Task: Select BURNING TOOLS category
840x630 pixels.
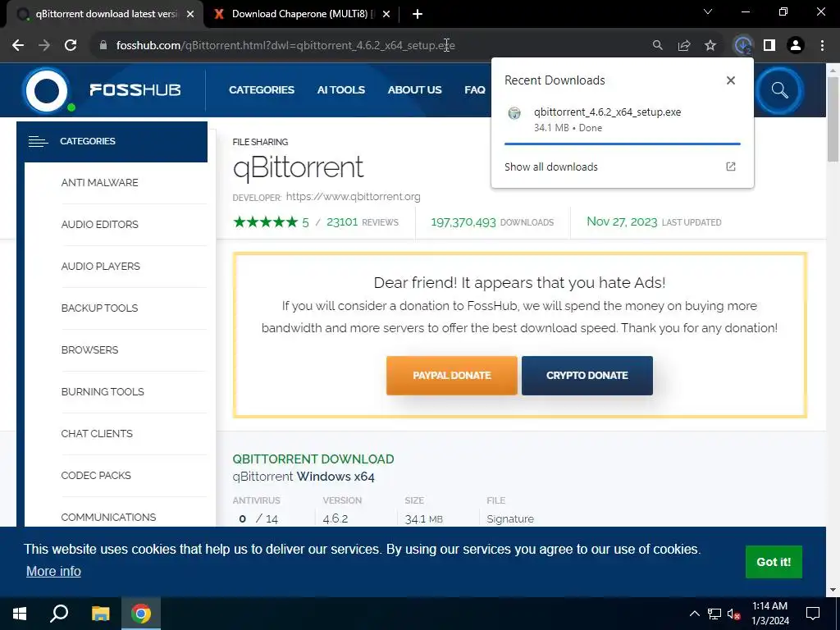Action: (103, 391)
